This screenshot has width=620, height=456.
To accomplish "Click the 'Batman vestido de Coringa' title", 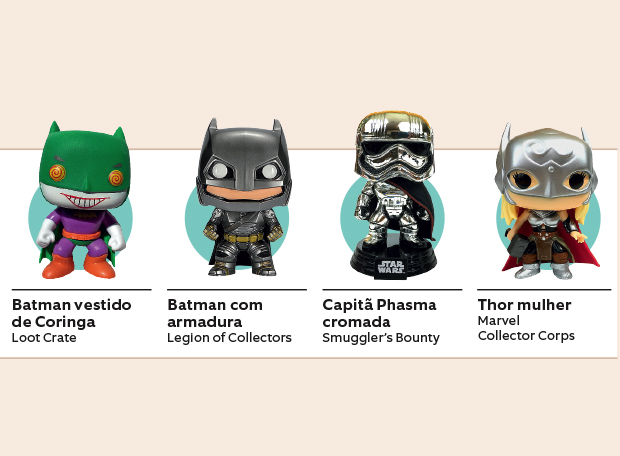I will 72,313.
